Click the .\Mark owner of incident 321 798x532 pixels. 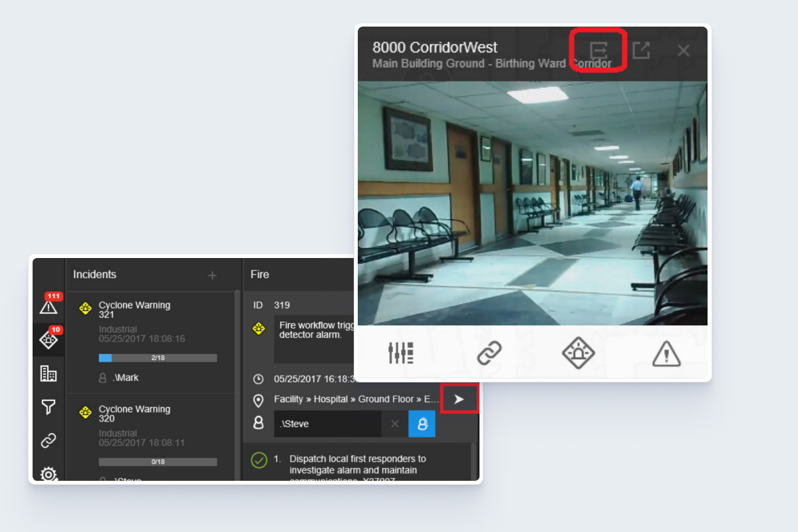(126, 378)
